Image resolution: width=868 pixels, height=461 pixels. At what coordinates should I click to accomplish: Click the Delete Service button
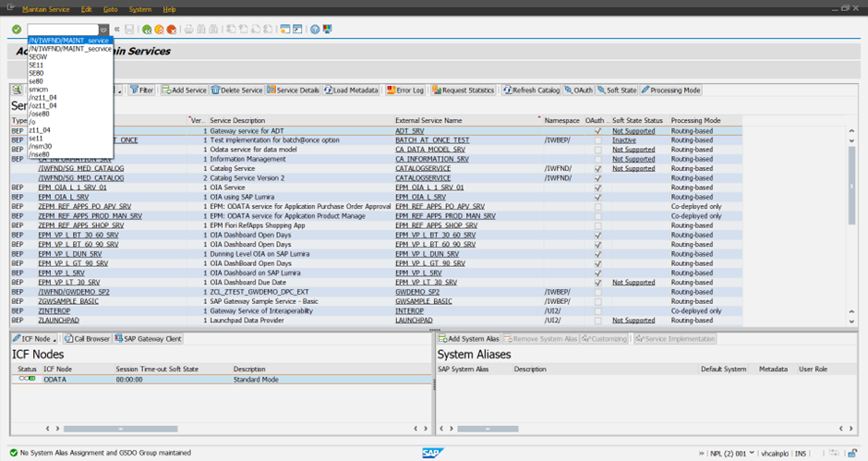click(237, 91)
